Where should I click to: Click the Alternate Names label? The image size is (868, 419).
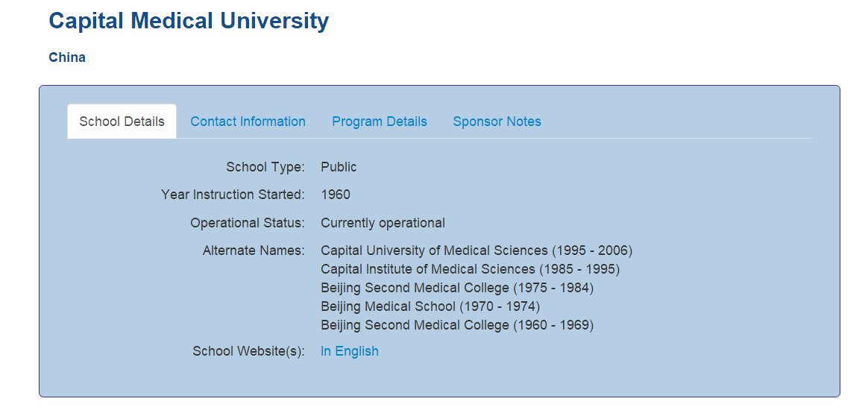pos(254,251)
